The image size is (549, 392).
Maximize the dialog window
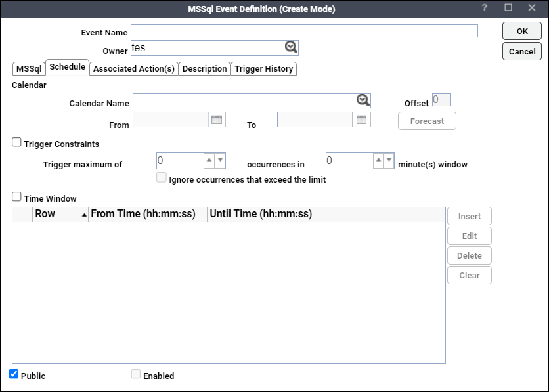[x=508, y=8]
